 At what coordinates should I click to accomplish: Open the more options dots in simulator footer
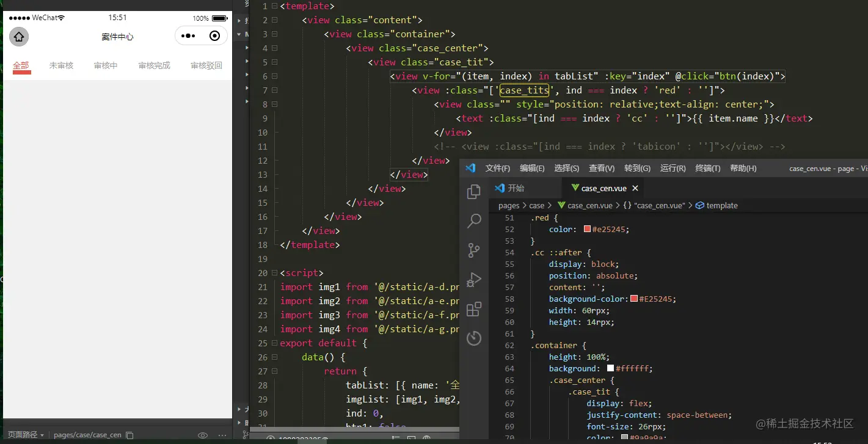pos(222,435)
